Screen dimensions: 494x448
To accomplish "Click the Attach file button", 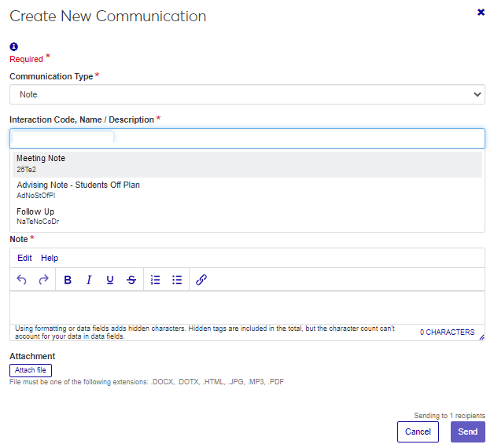I will click(31, 370).
